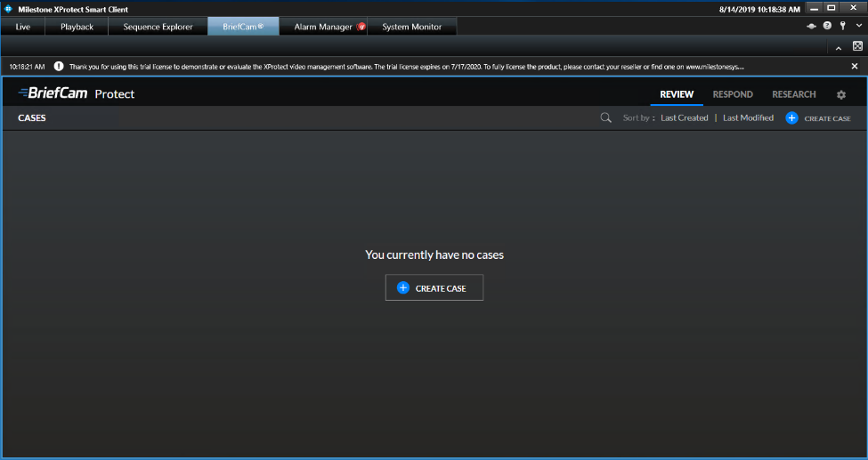Image resolution: width=868 pixels, height=460 pixels.
Task: Expand the top-right toolbar dropdown chevron
Action: tap(858, 26)
